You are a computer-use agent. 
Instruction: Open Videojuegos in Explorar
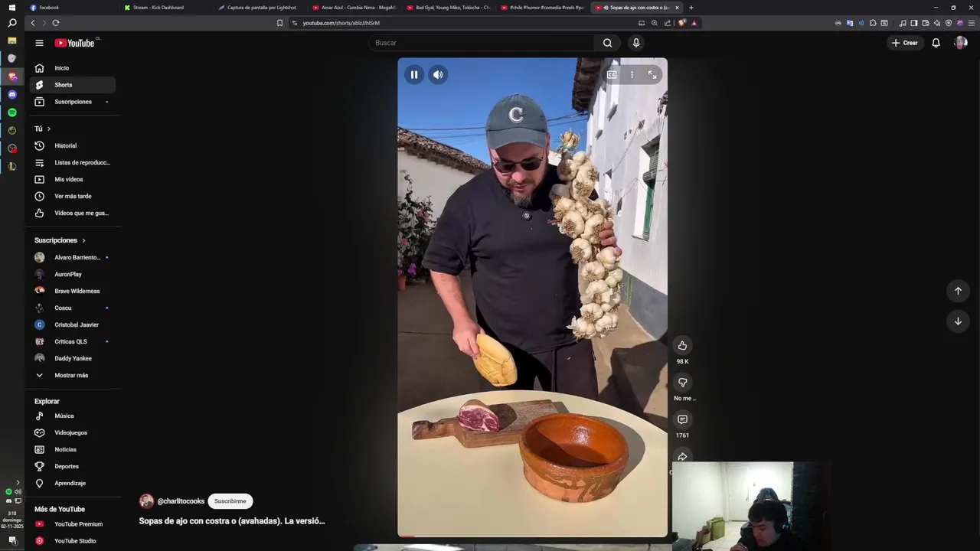point(72,432)
